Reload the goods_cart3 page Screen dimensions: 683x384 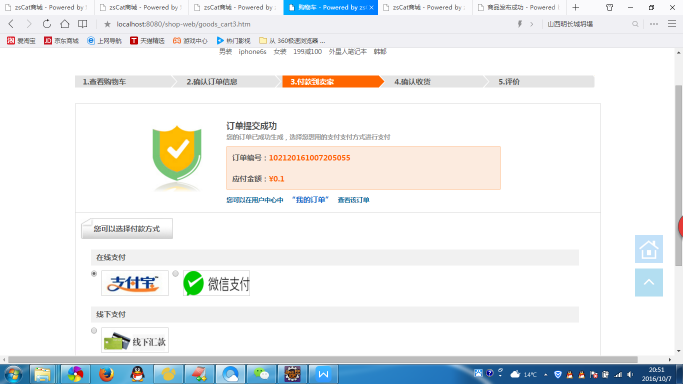click(47, 24)
